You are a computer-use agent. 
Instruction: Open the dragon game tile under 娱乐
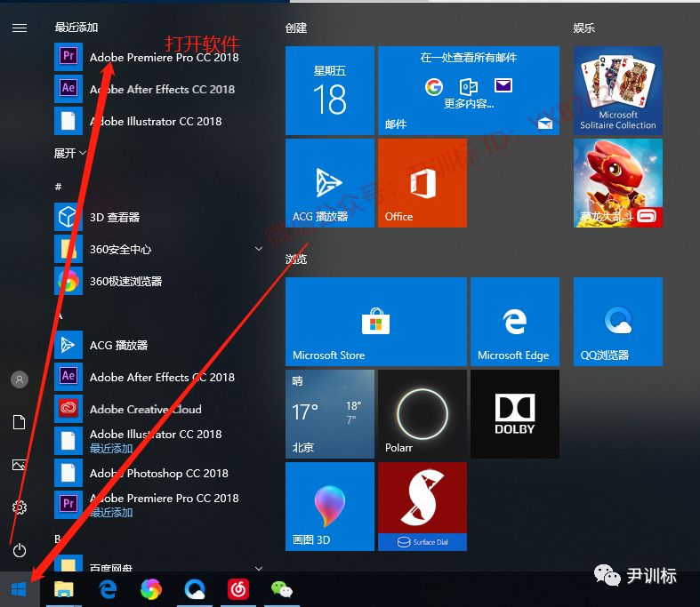point(618,183)
